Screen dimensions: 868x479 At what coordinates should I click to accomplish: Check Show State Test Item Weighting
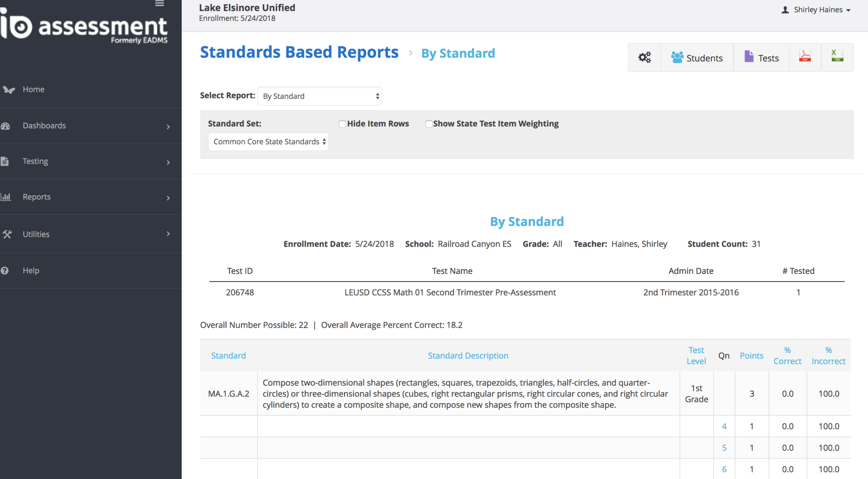tap(428, 124)
